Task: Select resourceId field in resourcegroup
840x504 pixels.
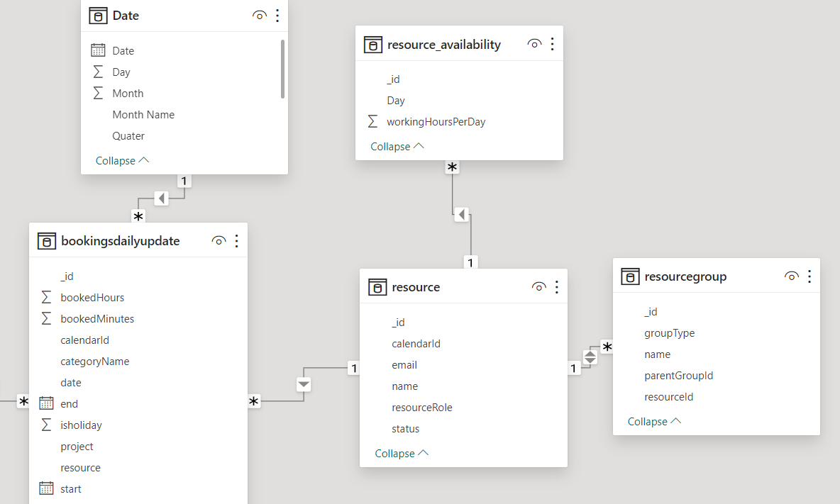Action: 668,396
